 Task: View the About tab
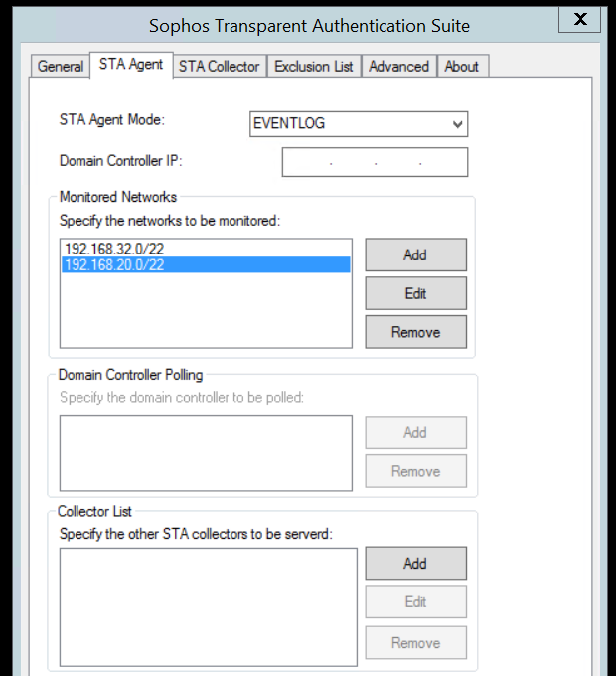pos(462,66)
